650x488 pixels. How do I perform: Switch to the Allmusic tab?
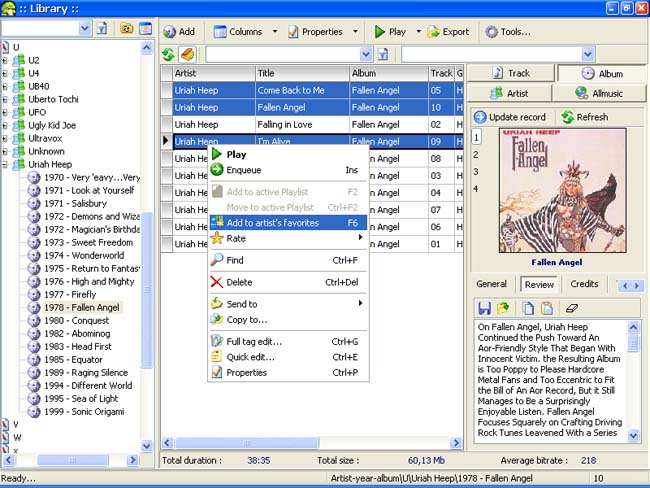coord(600,93)
